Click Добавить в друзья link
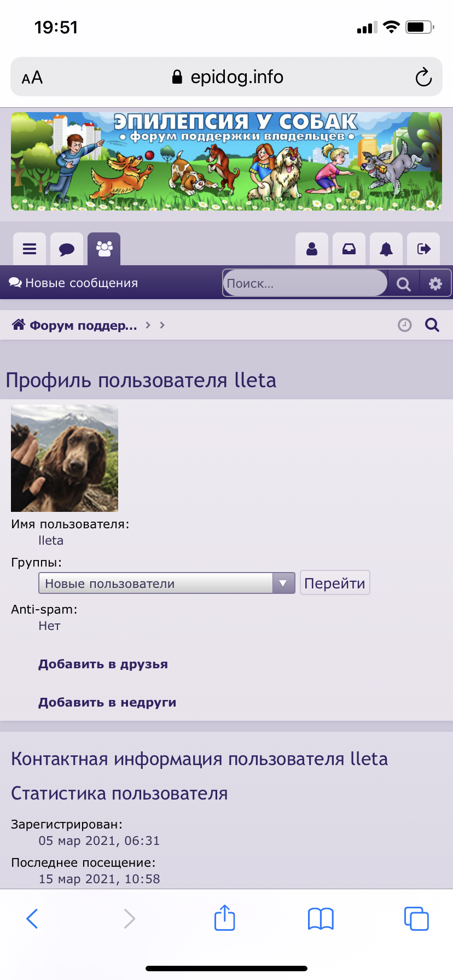 (103, 664)
